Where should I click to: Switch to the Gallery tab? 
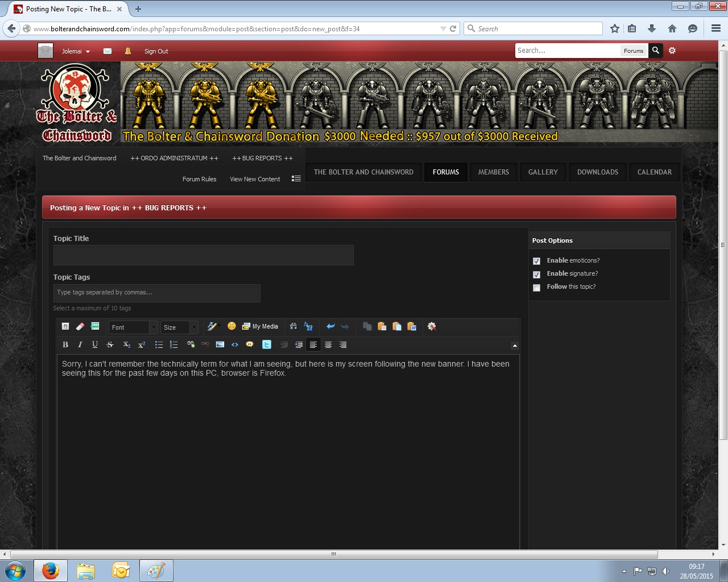point(543,172)
